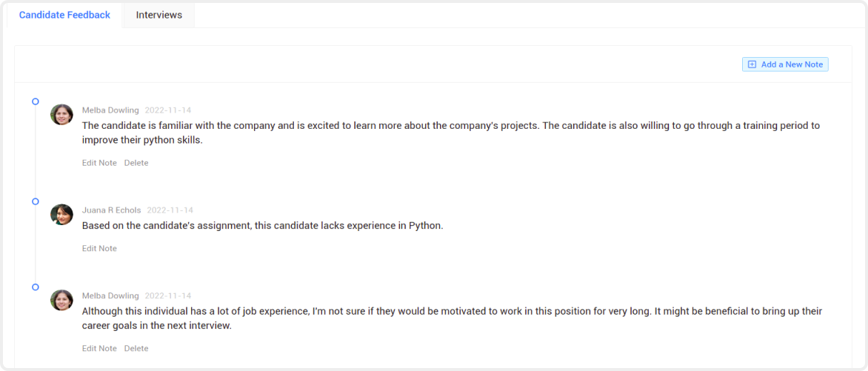The height and width of the screenshot is (371, 868).
Task: Click Melba Dowling's name above the python skills note
Action: (110, 110)
